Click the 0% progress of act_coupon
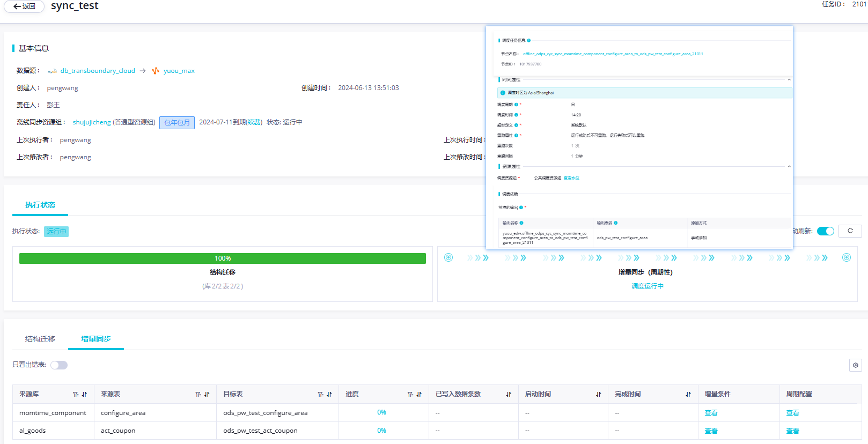 click(381, 431)
